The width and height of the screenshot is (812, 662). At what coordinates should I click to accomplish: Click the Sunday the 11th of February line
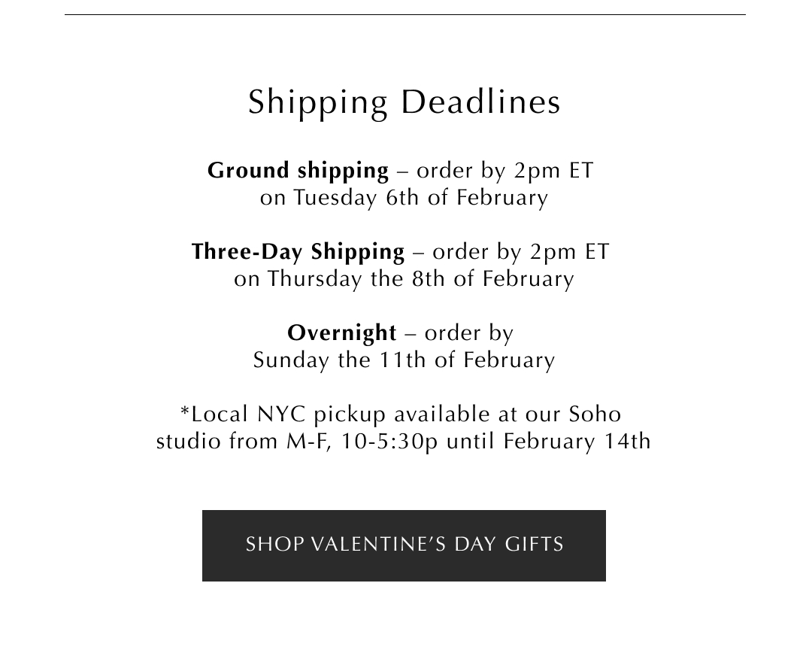click(x=404, y=360)
